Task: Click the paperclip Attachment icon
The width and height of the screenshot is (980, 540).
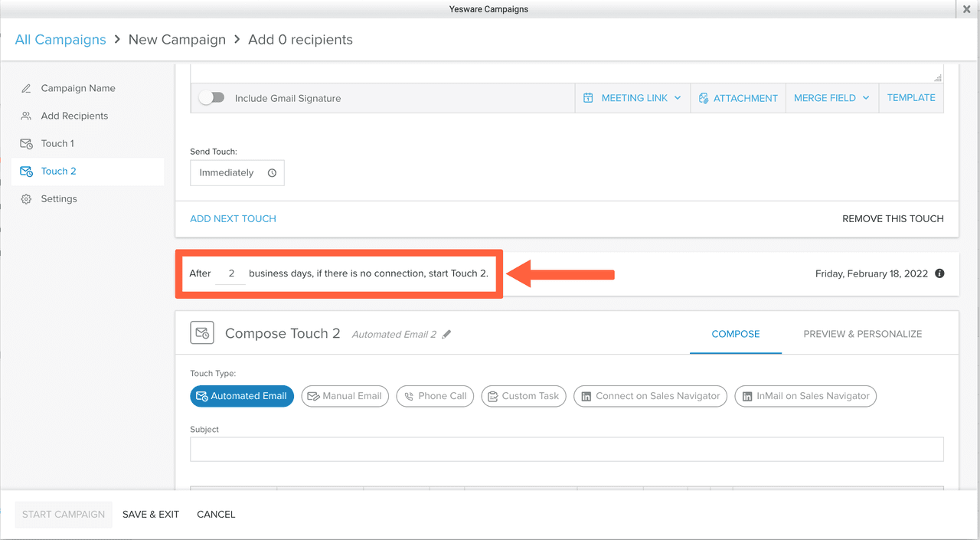Action: [703, 98]
